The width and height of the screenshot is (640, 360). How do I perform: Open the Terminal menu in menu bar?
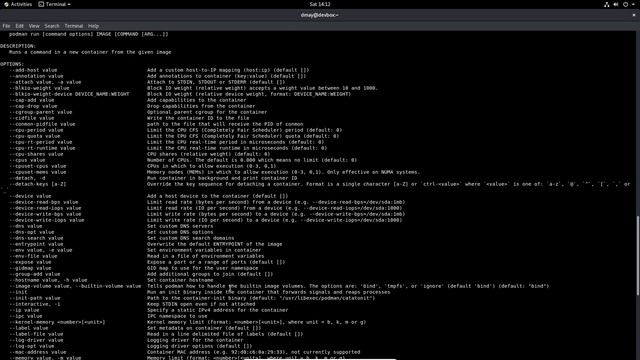coord(73,26)
